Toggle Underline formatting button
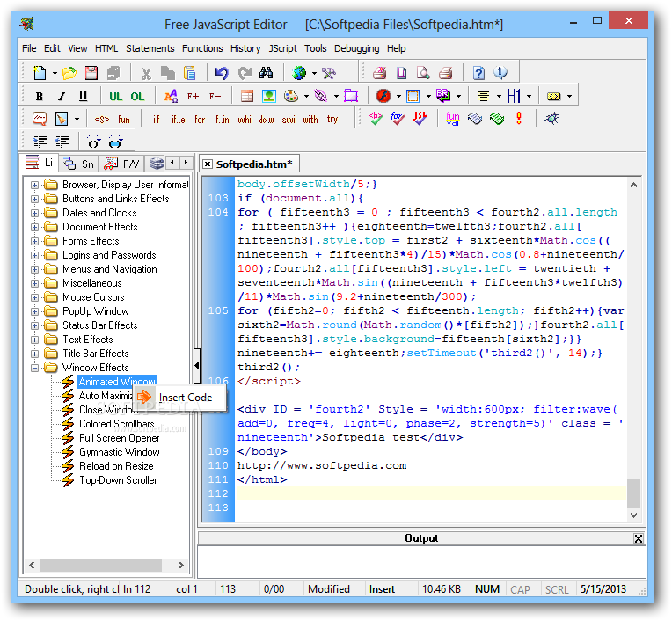The image size is (672, 621). click(84, 97)
